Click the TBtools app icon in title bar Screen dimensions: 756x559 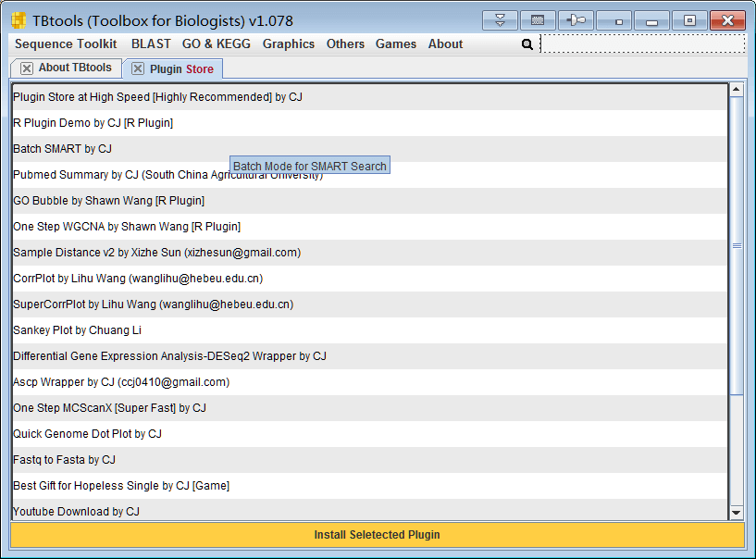click(x=19, y=20)
